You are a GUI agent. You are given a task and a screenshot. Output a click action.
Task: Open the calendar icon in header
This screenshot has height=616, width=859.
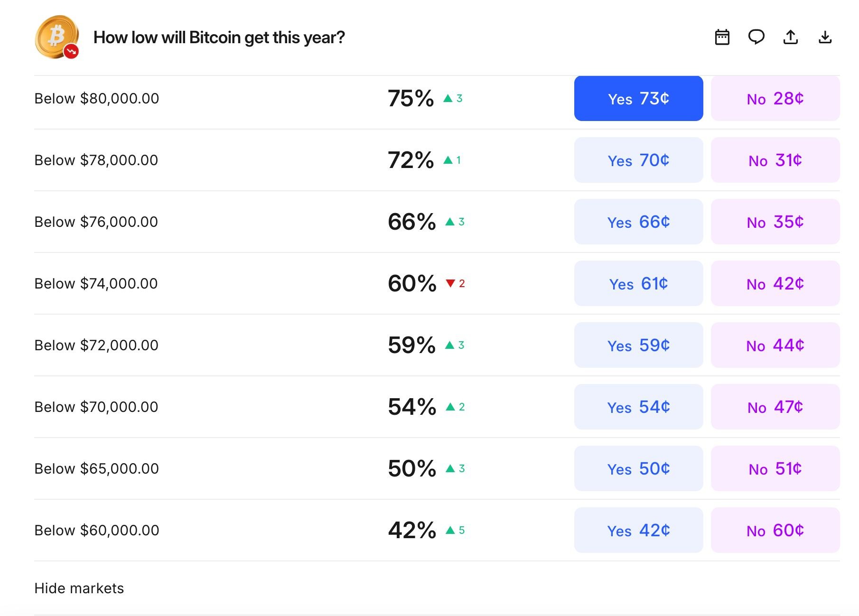click(x=722, y=37)
